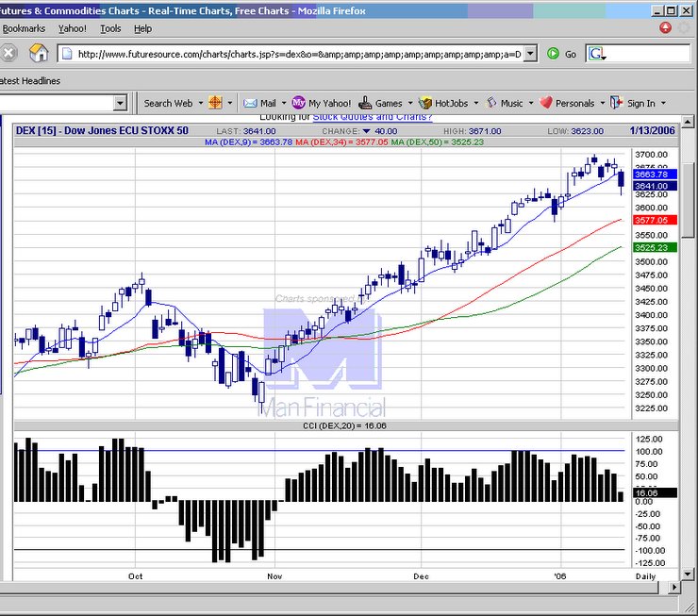Click the Stop loading button
The width and height of the screenshot is (698, 616).
click(8, 54)
